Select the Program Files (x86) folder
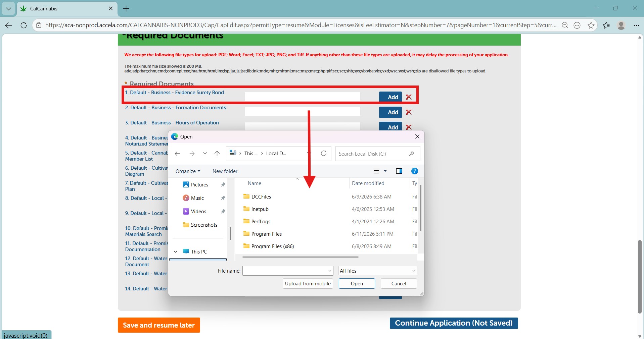The width and height of the screenshot is (644, 339). (273, 246)
